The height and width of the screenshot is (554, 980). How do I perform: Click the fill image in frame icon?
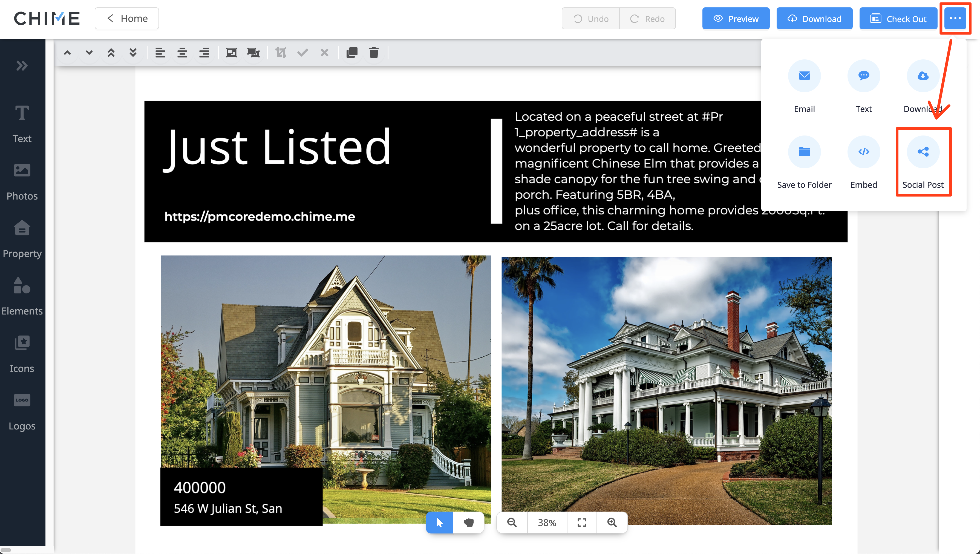[x=253, y=53]
